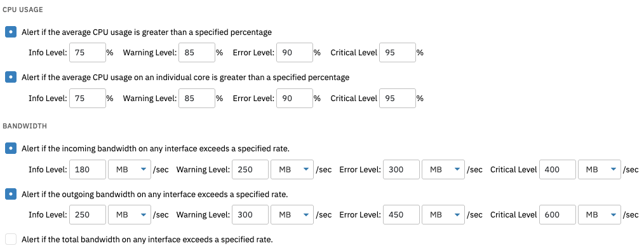The width and height of the screenshot is (644, 248).
Task: Open outgoing bandwidth Info Level unit dropdown
Action: click(130, 215)
